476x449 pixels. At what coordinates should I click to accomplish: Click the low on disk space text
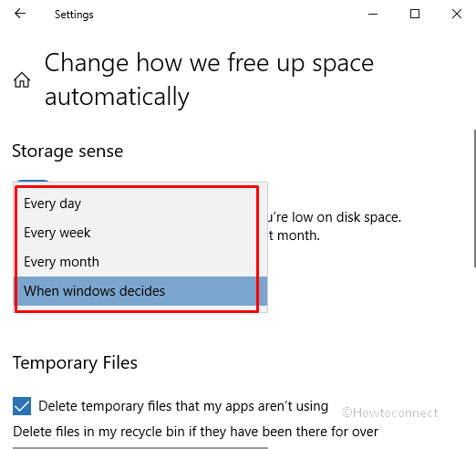point(335,217)
